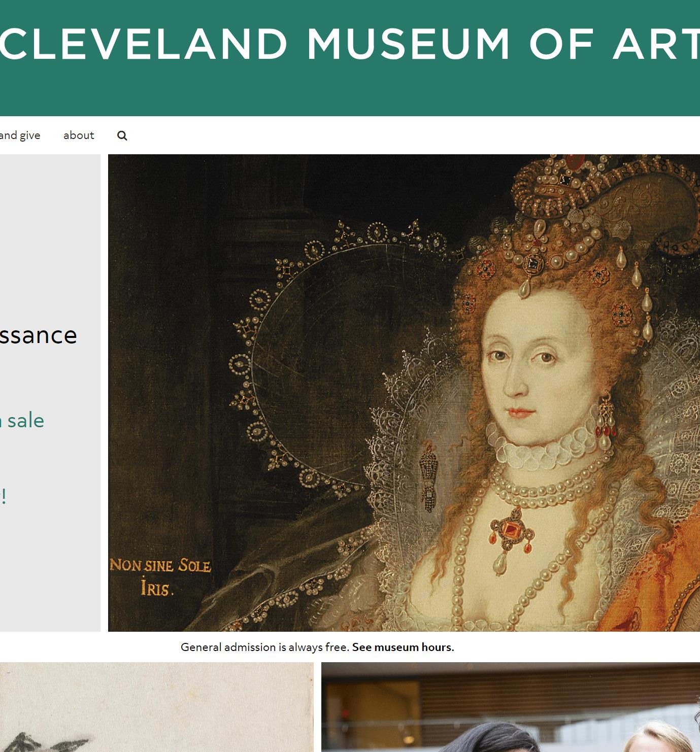The height and width of the screenshot is (752, 700).
Task: Click the 'Non sine sole iris' inscription
Action: pyautogui.click(x=160, y=577)
